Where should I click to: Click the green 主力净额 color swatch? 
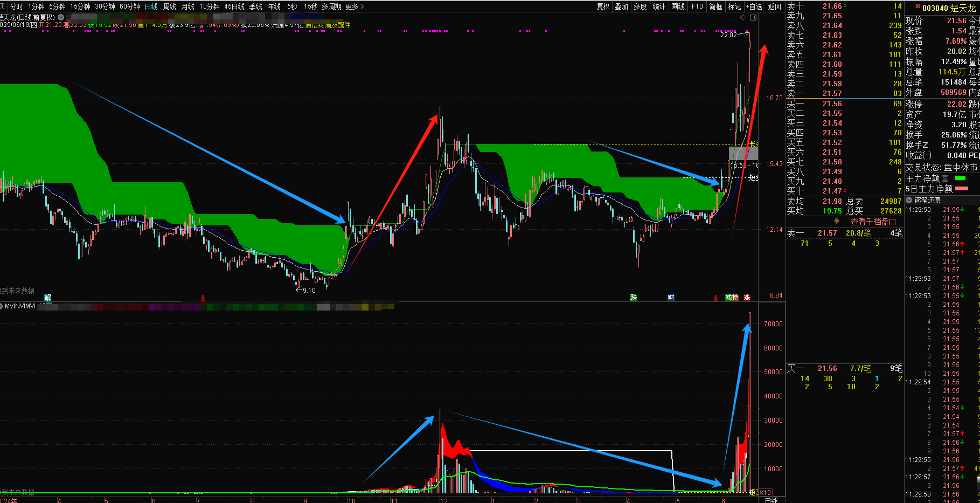coord(960,178)
